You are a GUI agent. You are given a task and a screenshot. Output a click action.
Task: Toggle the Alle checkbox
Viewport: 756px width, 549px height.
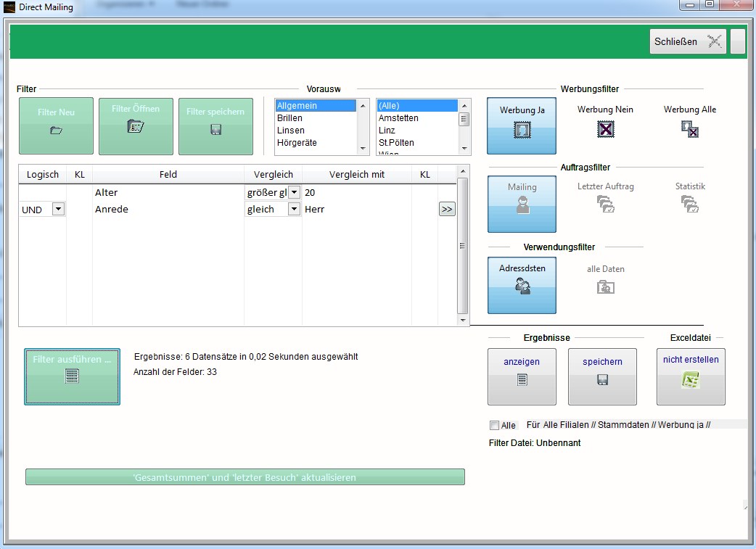point(495,426)
